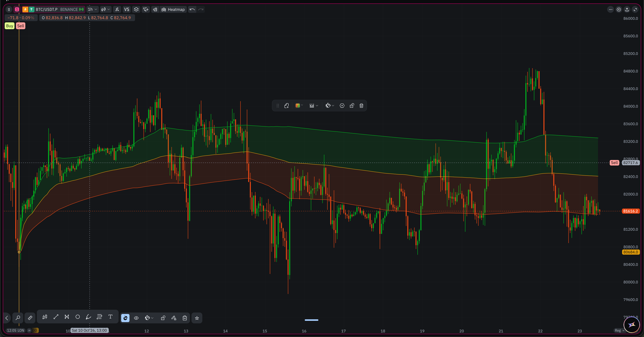Toggle stay-in-drawing-mode pencil lock
The height and width of the screenshot is (337, 644).
(x=174, y=318)
